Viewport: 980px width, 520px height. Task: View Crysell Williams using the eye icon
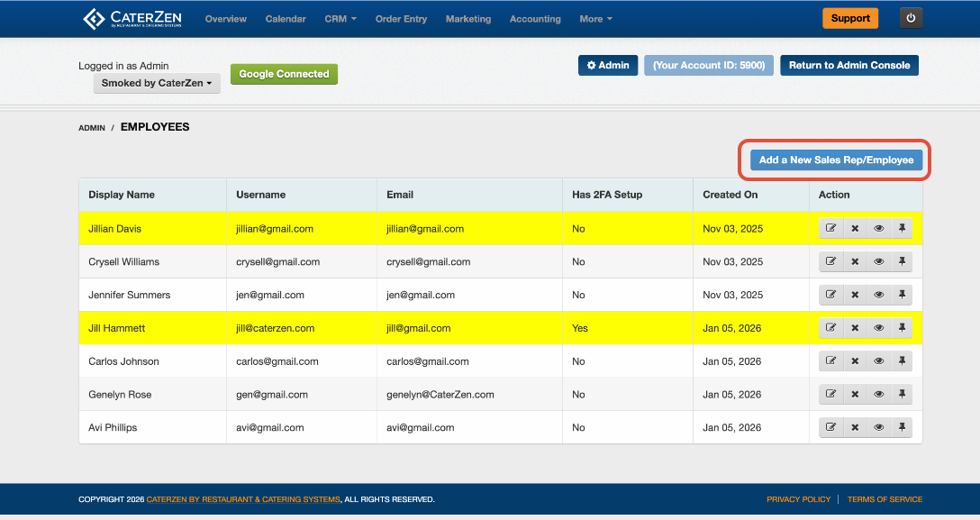click(x=879, y=261)
